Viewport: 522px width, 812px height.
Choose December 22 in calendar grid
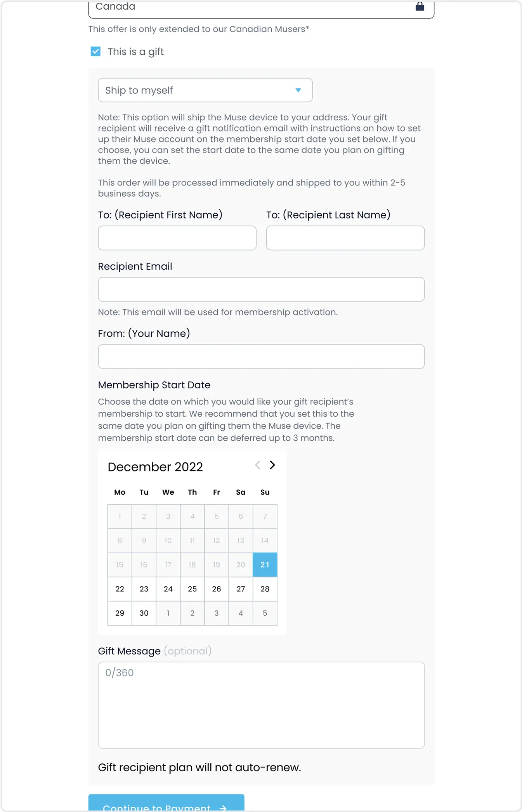(120, 589)
